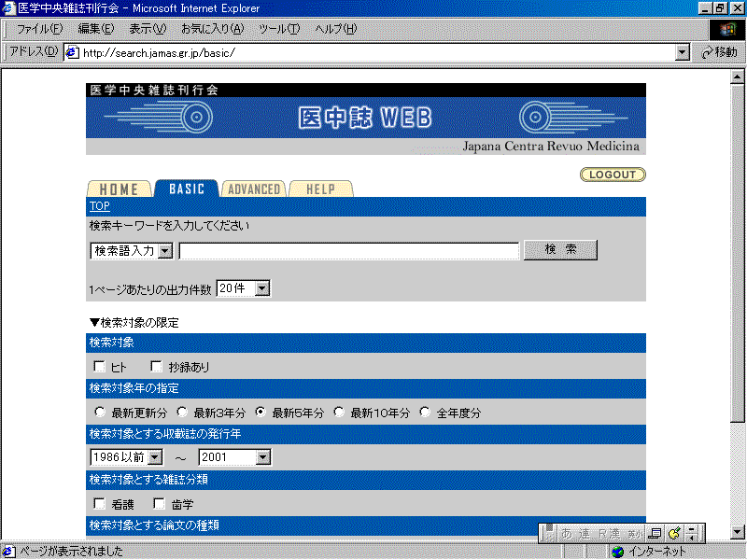Select the 全年度分 radio button
This screenshot has height=560, width=747.
[425, 412]
